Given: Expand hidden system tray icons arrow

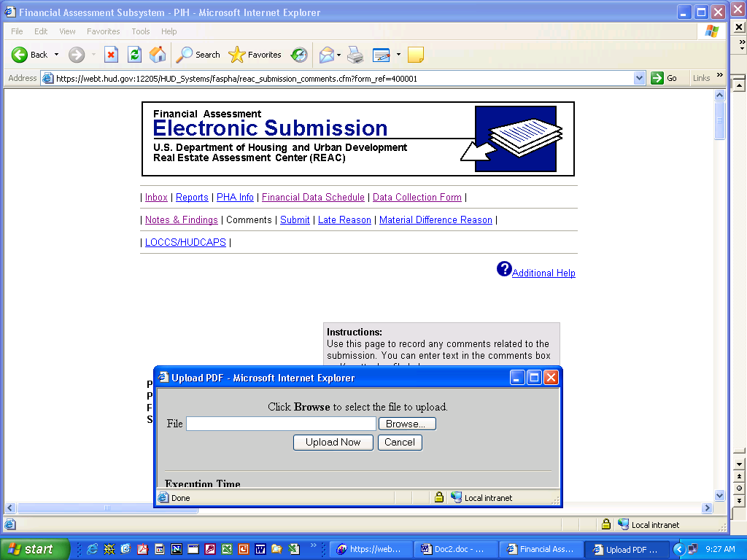Looking at the screenshot, I should pos(679,549).
